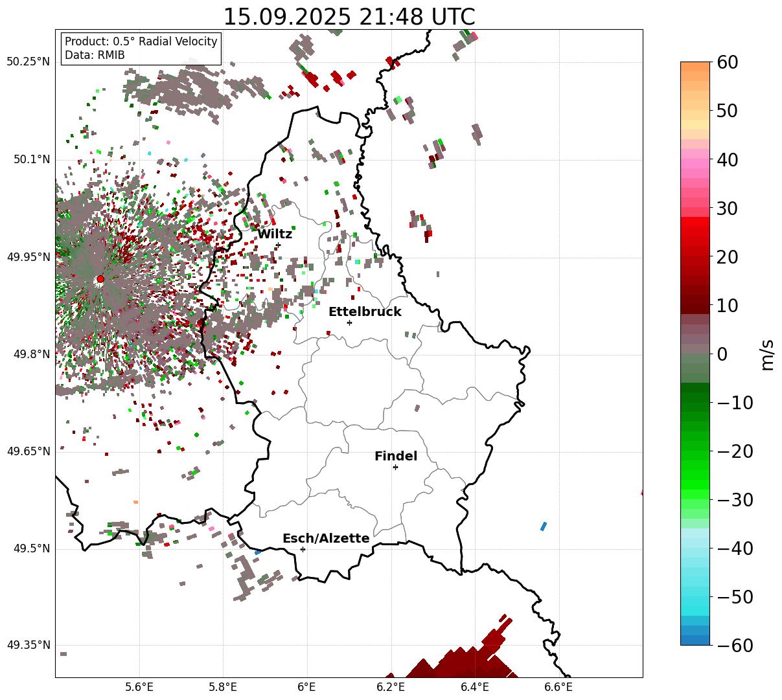This screenshot has width=782, height=700.
Task: Click the 49.35°N latitude label
Action: (x=28, y=645)
